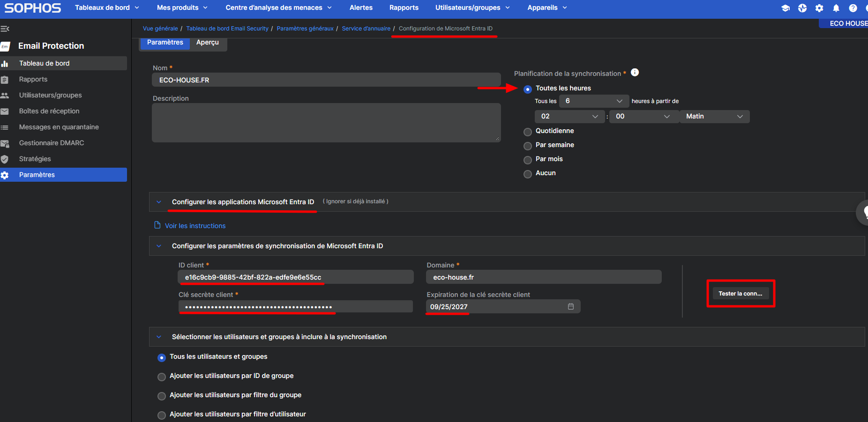Click the Tester la connexion button
868x422 pixels.
point(741,294)
